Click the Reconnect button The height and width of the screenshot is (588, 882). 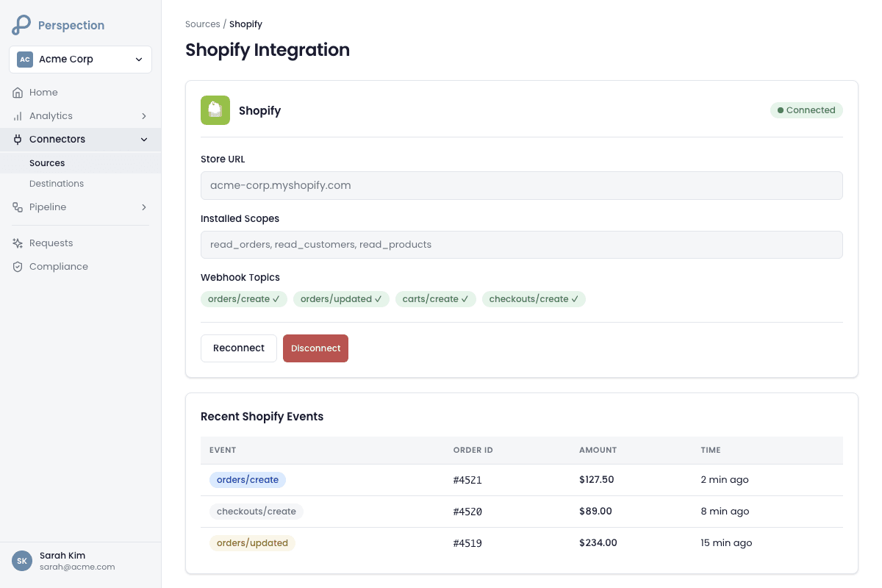(239, 348)
